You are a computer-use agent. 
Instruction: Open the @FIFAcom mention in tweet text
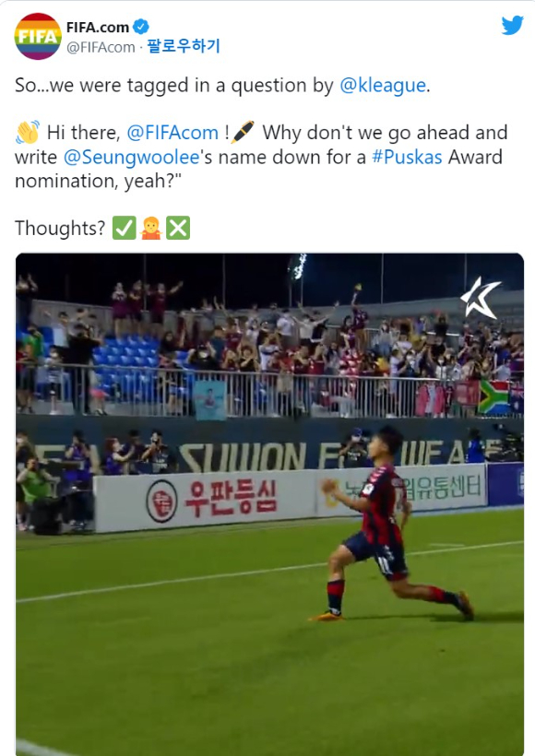pyautogui.click(x=172, y=133)
